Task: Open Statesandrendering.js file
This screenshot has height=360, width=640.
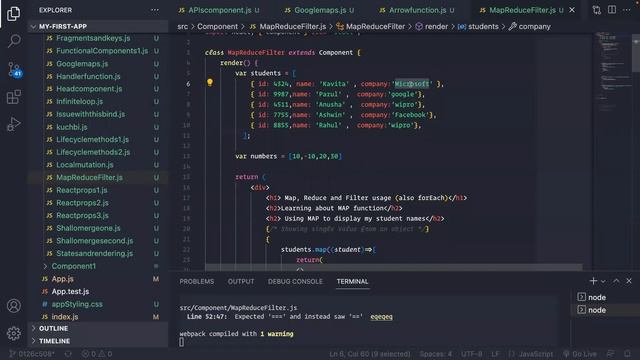Action: pos(95,253)
